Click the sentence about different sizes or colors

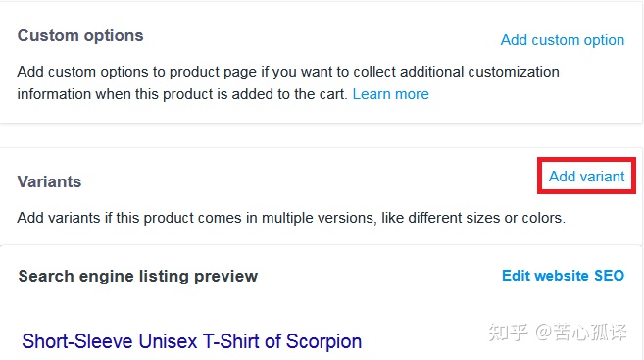pyautogui.click(x=291, y=218)
